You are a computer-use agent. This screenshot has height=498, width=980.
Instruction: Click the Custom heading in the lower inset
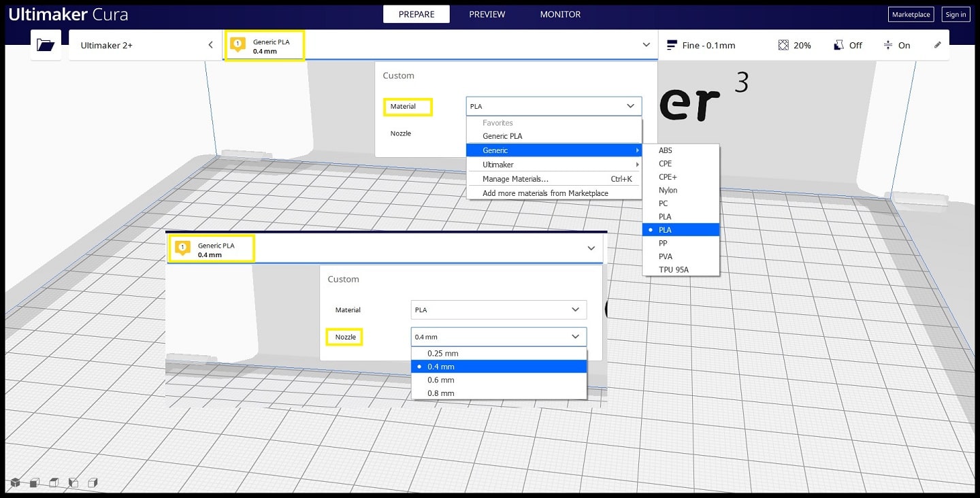click(343, 279)
